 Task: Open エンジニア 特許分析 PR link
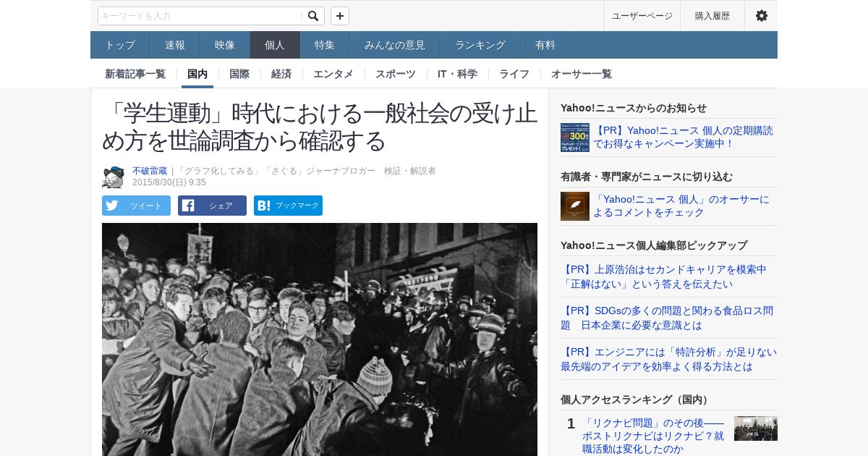[x=668, y=359]
